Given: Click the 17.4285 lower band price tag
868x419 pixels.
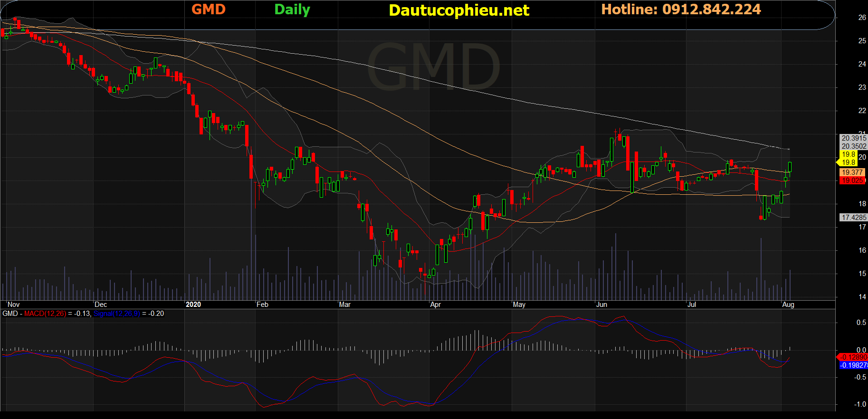Looking at the screenshot, I should click(x=854, y=218).
